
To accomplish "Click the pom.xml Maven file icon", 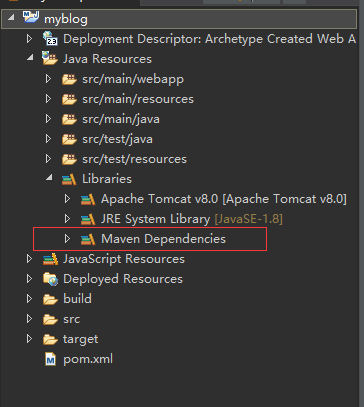I will 50,359.
